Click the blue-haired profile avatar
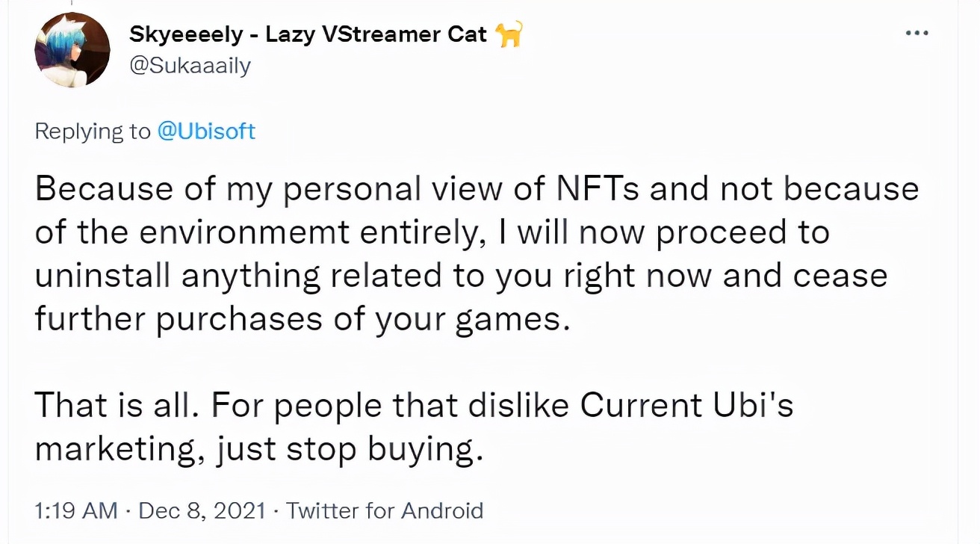Viewport: 980px width, 544px height. point(72,50)
